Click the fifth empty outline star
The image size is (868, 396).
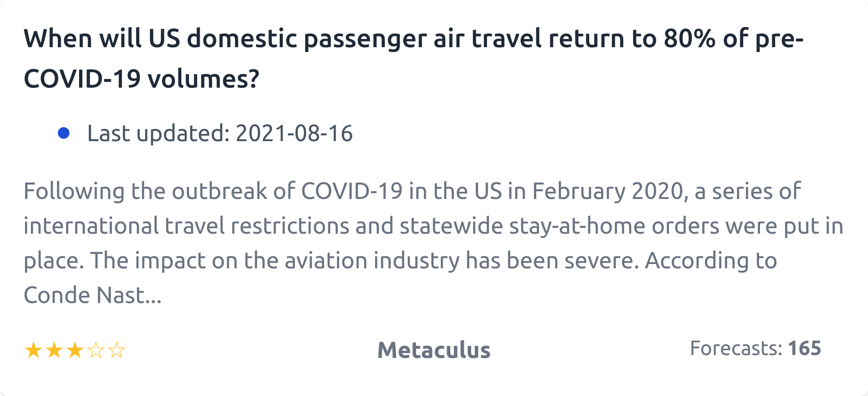pos(117,350)
